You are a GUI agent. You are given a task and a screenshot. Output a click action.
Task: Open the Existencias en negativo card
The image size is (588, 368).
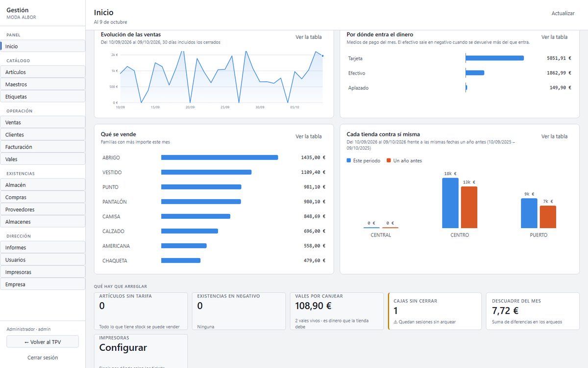click(x=239, y=311)
